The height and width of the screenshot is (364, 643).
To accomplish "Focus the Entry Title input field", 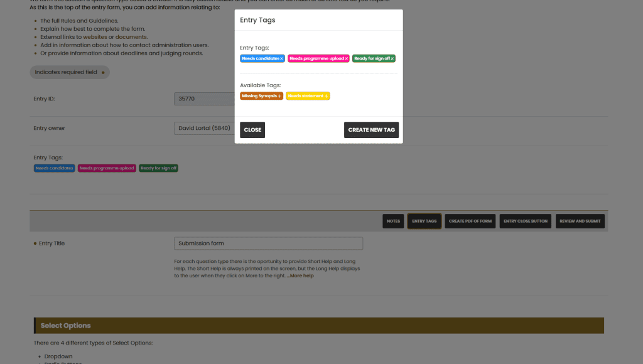I will (268, 244).
